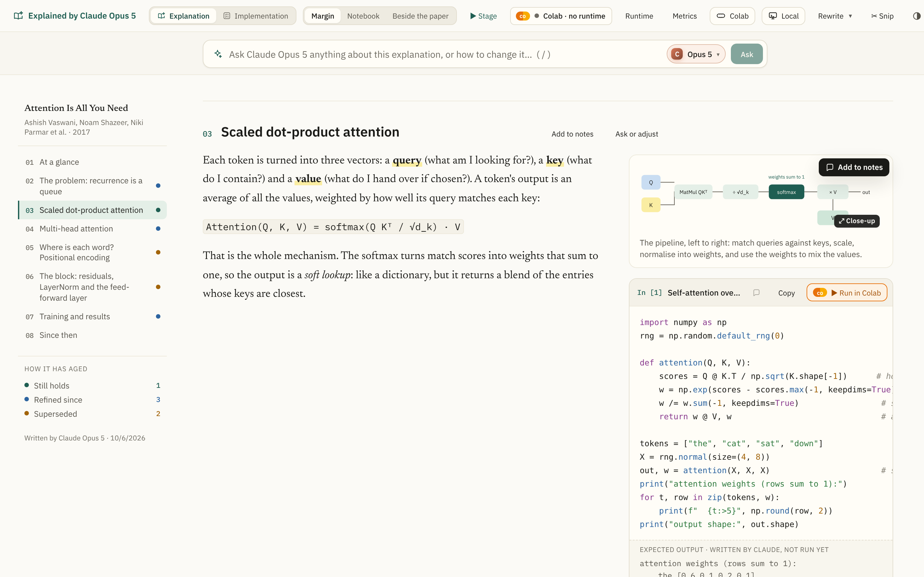Switch to the Implementation view

pyautogui.click(x=256, y=16)
